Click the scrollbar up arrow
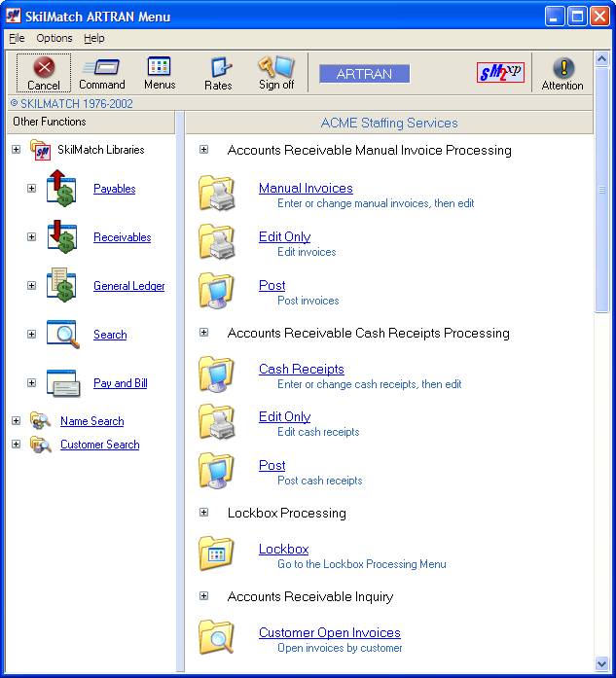Screen dimensions: 616x678 [601, 58]
